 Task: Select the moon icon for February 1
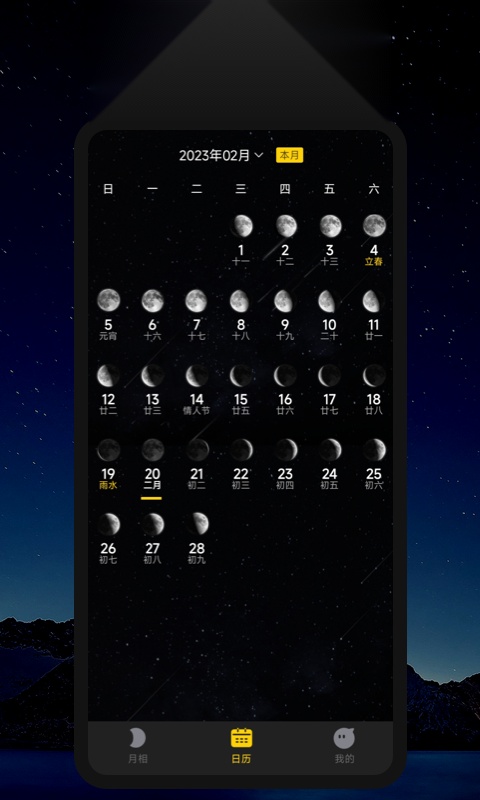241,226
